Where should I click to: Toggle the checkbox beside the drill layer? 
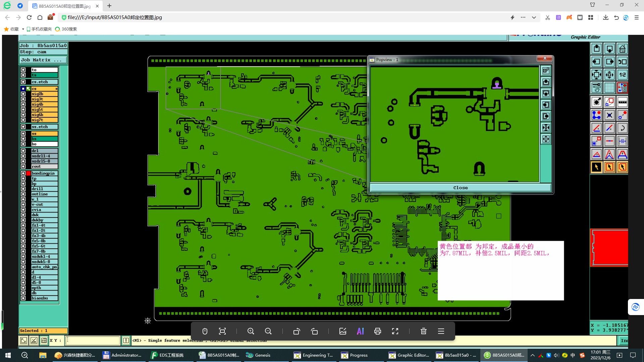click(x=23, y=189)
